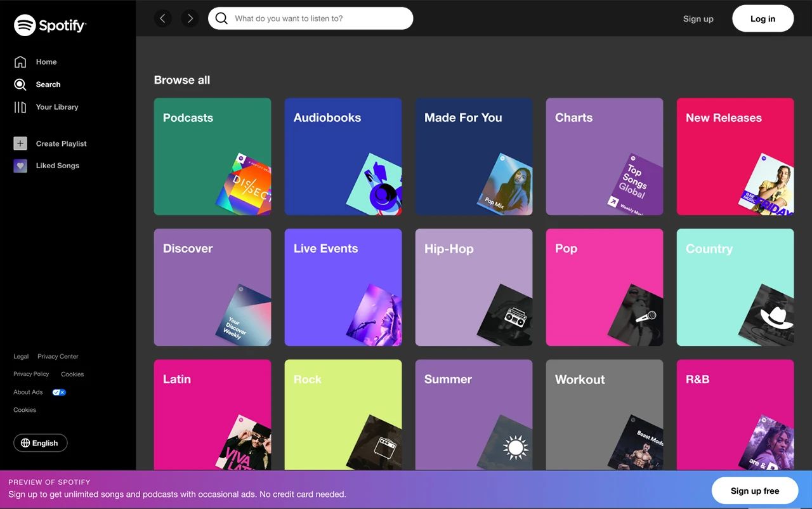Open the Legal link in footer
812x509 pixels.
click(21, 357)
